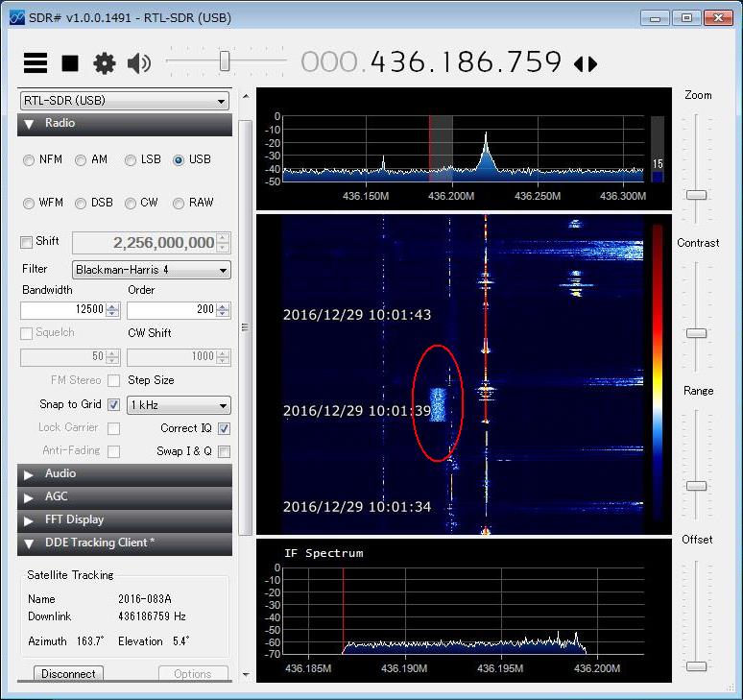Image resolution: width=743 pixels, height=700 pixels.
Task: Mute audio with the speaker icon
Action: 139,63
